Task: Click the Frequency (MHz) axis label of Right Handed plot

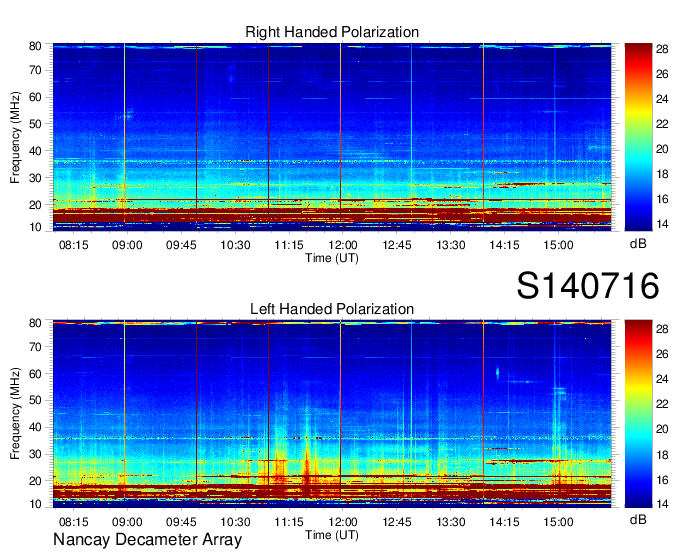Action: 15,137
